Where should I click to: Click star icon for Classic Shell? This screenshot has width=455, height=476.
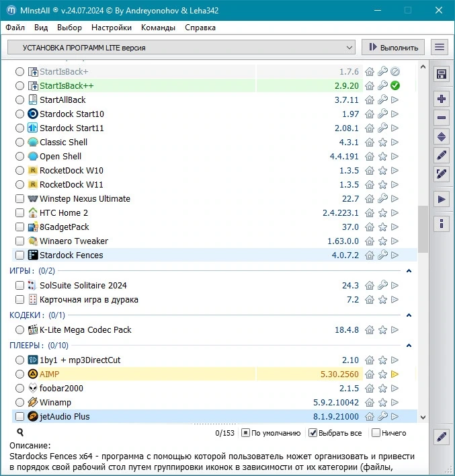pos(382,142)
